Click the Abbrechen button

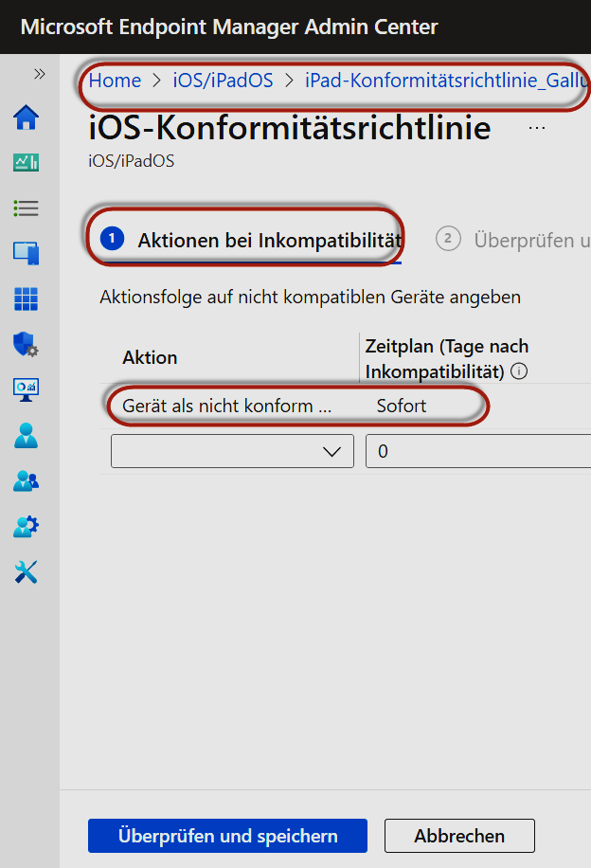point(459,836)
